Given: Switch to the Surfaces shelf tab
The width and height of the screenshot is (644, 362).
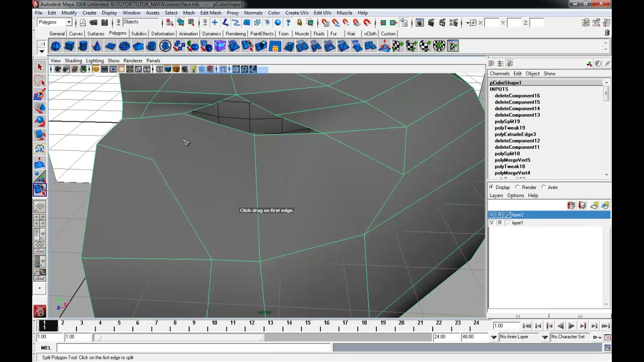Looking at the screenshot, I should click(x=96, y=34).
